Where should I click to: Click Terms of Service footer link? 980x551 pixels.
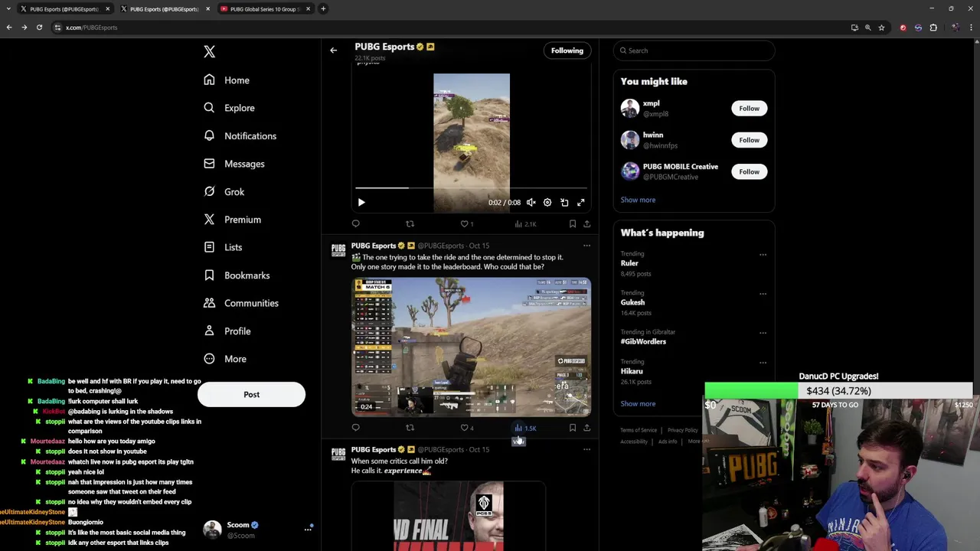pyautogui.click(x=639, y=430)
